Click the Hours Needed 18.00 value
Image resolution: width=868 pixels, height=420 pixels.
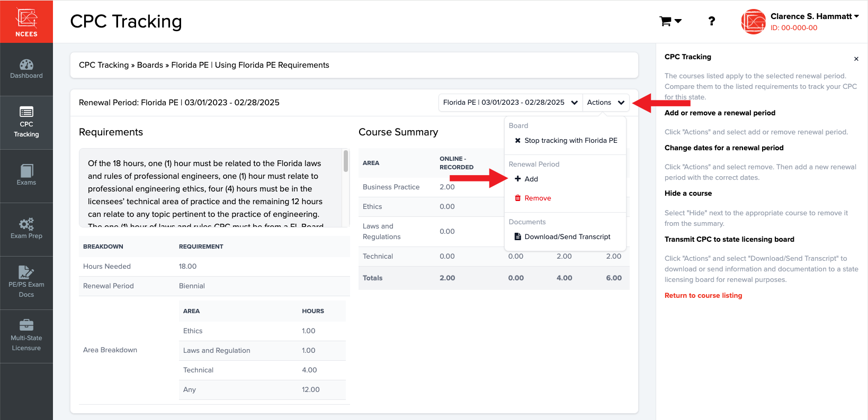187,266
